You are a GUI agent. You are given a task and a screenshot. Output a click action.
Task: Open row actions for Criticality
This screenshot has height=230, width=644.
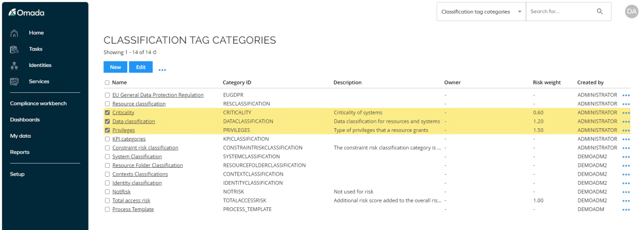[627, 113]
